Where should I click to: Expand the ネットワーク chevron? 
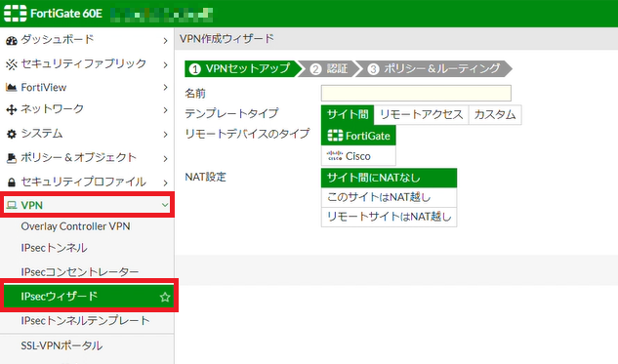165,110
